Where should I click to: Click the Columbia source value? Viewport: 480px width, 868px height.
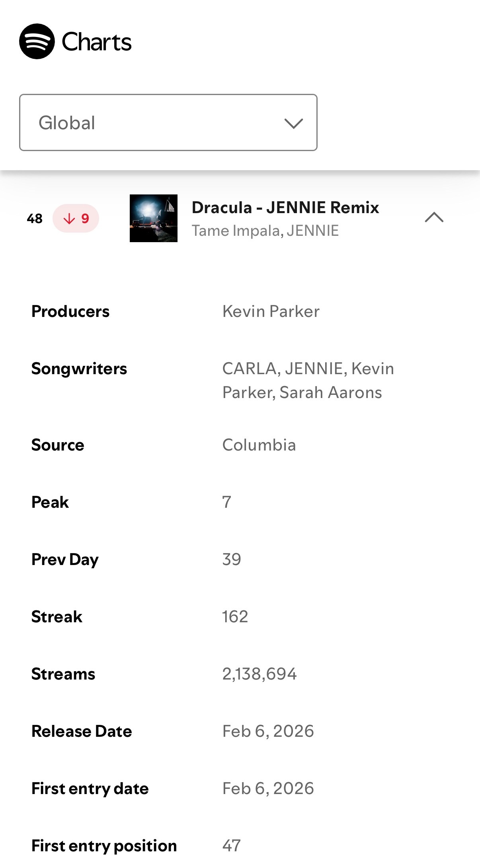point(259,445)
